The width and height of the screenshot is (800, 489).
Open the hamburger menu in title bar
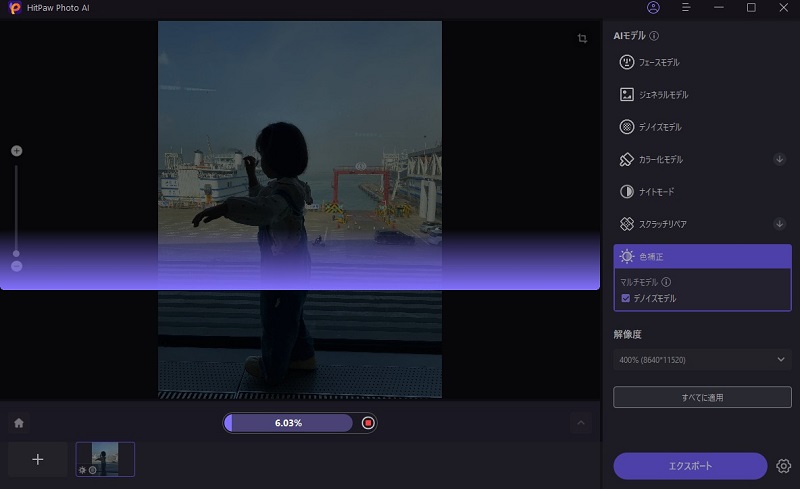point(686,8)
